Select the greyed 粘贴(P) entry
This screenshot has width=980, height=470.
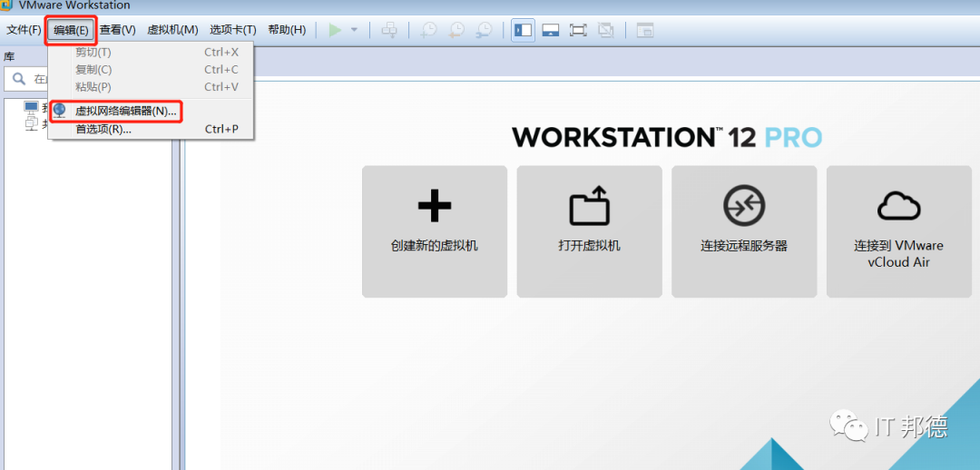[x=150, y=87]
